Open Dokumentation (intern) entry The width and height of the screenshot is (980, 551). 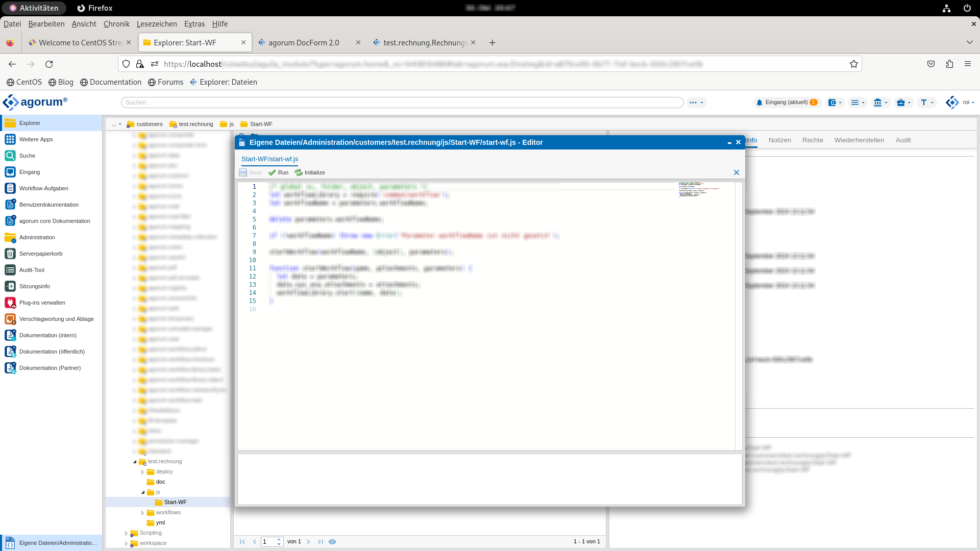pyautogui.click(x=51, y=335)
